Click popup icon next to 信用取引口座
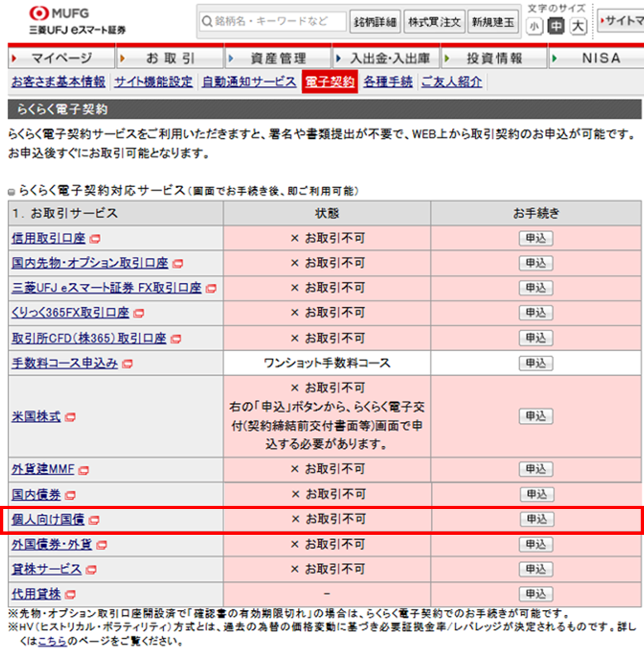 tap(96, 239)
